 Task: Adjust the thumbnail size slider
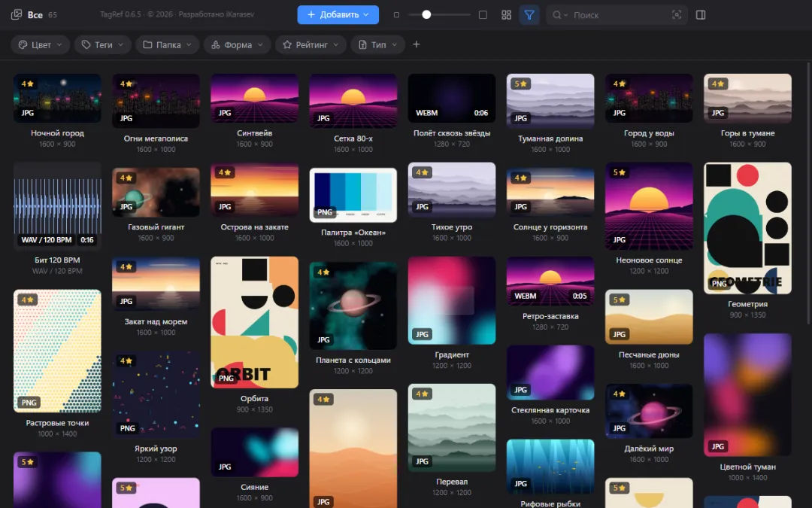point(439,15)
